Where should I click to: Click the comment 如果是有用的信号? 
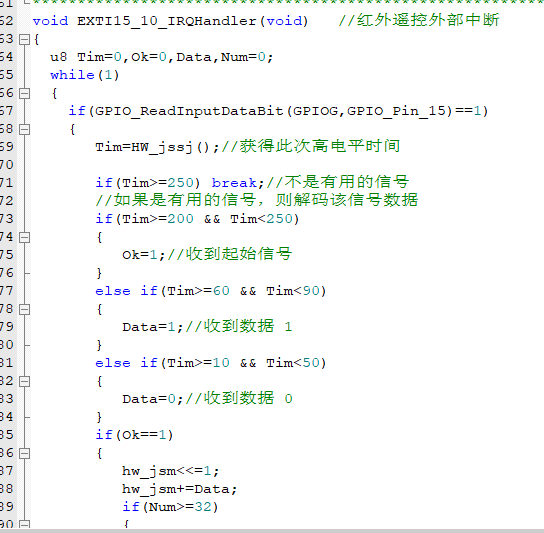[x=176, y=200]
